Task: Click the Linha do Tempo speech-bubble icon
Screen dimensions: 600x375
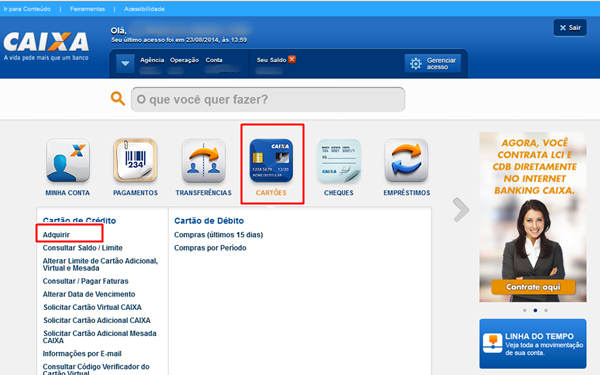Action: 492,343
